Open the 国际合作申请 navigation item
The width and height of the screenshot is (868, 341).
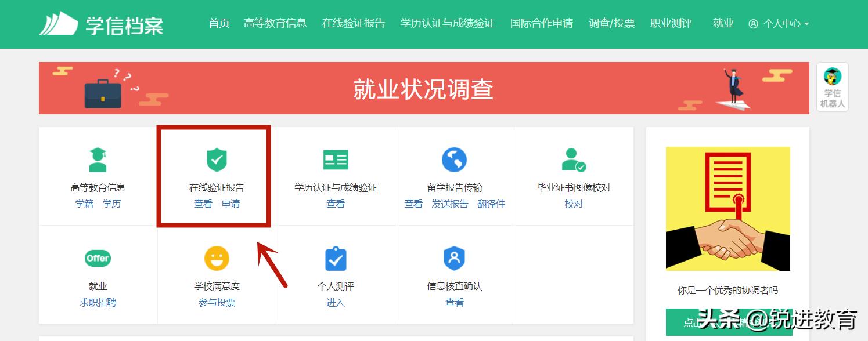click(x=541, y=24)
